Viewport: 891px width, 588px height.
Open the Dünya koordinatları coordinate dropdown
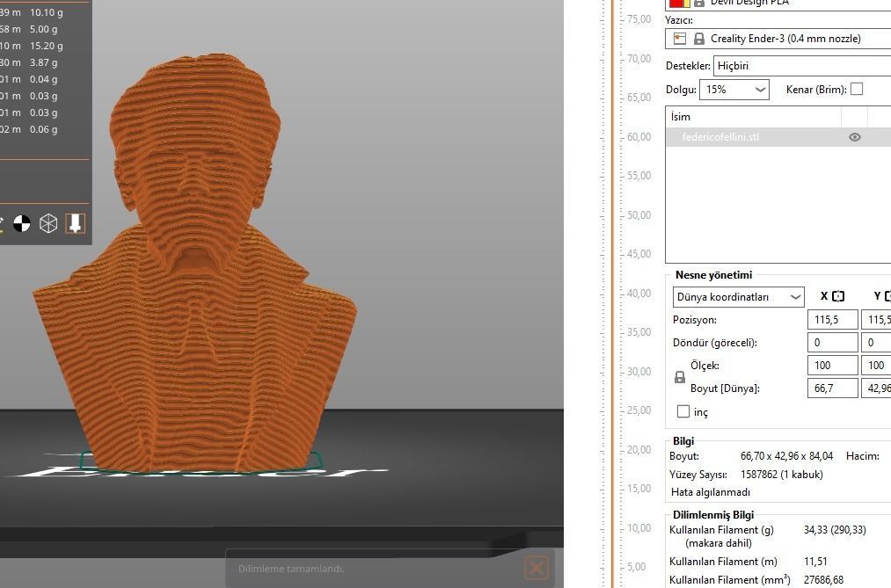click(739, 297)
